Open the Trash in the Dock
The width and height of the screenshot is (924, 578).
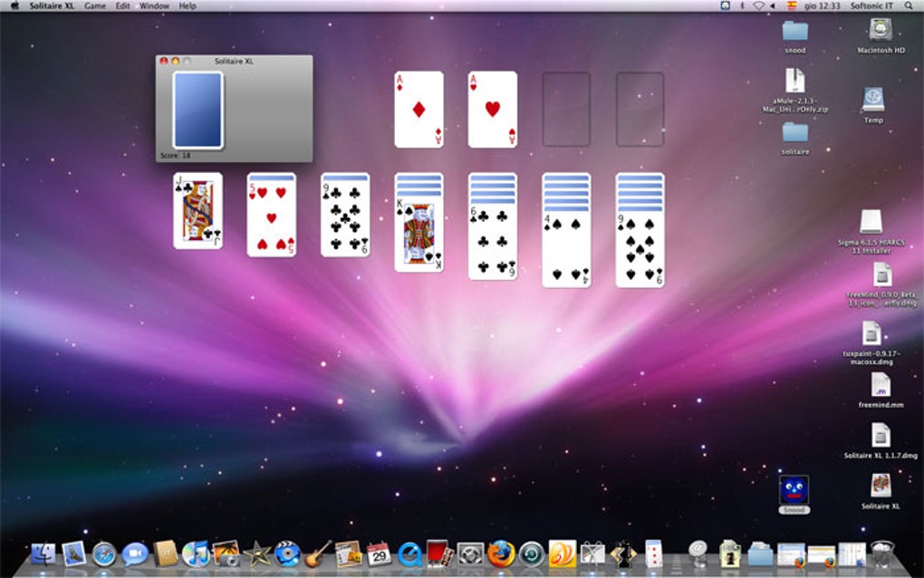tap(882, 554)
